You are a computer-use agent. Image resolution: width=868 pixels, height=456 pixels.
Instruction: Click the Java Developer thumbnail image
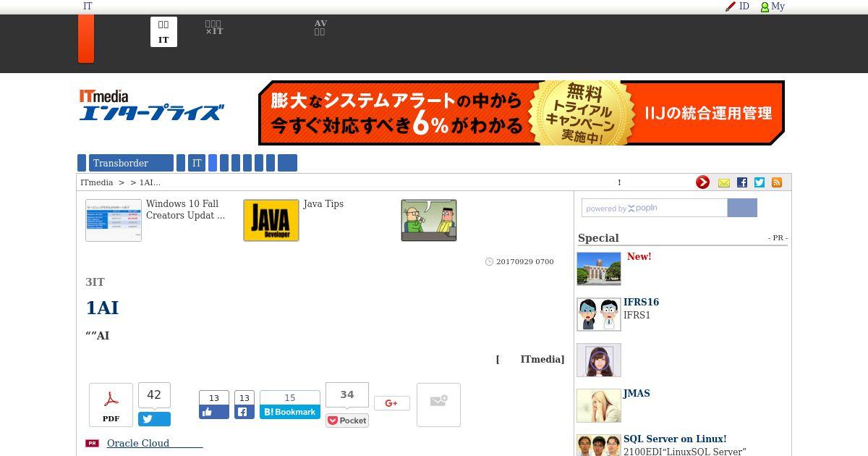coord(271,220)
